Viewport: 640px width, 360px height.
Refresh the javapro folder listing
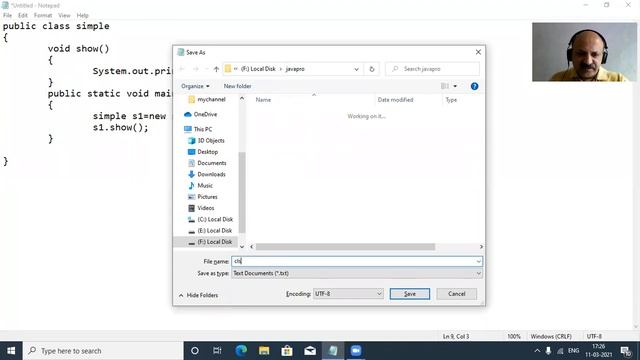pos(372,69)
